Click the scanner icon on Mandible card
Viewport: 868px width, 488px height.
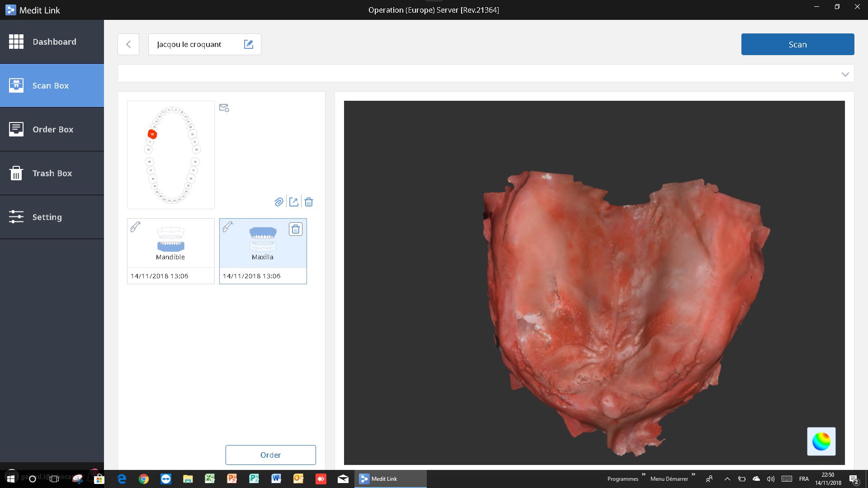(x=136, y=226)
